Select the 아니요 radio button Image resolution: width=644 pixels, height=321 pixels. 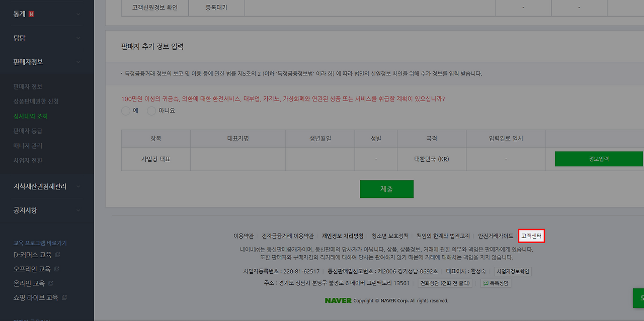pyautogui.click(x=151, y=111)
